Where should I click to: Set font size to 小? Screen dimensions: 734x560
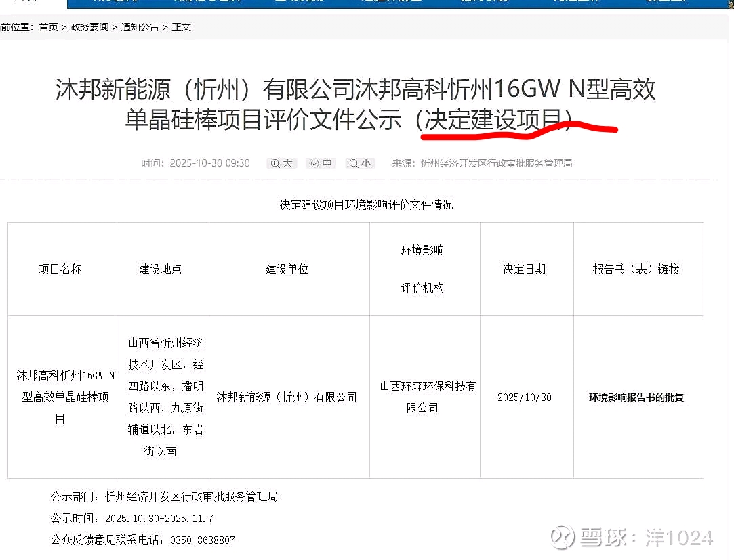pos(360,163)
